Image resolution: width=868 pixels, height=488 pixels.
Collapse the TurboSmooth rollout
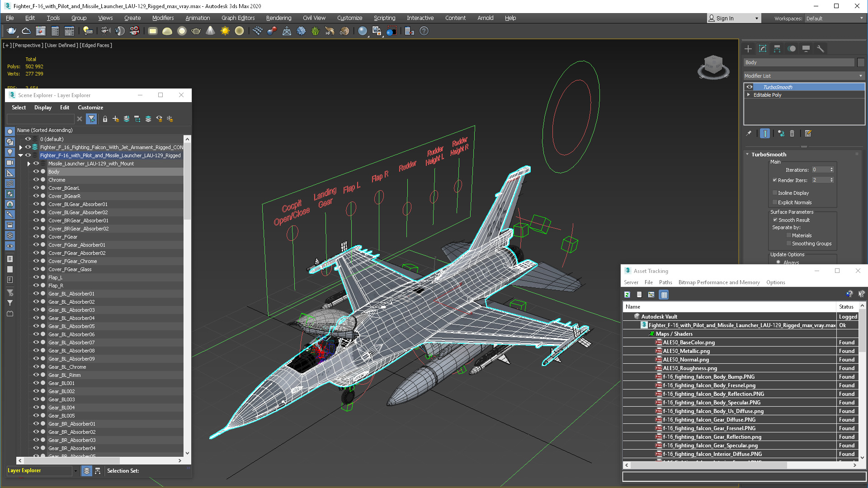point(747,155)
